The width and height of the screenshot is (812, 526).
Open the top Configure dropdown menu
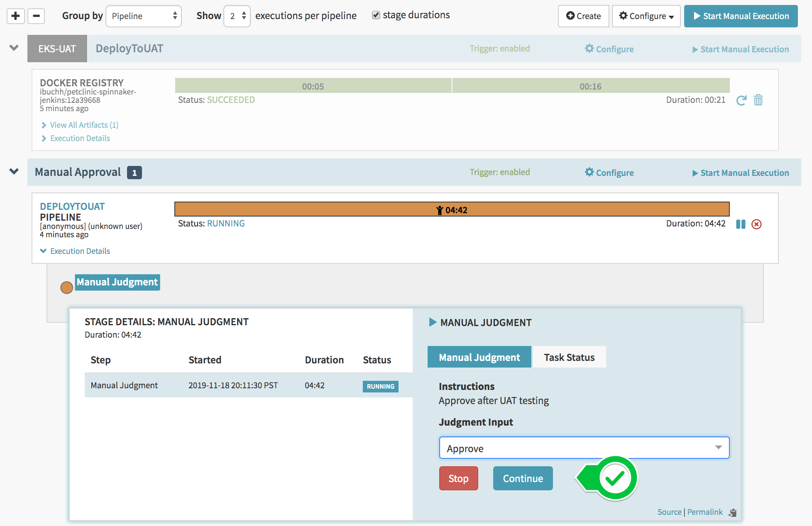pos(646,16)
